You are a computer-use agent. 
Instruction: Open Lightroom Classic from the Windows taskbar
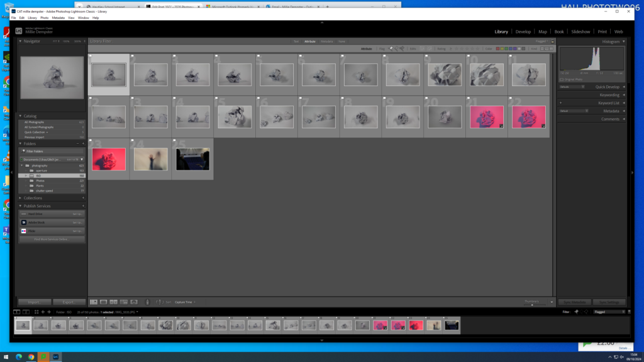tap(55, 357)
